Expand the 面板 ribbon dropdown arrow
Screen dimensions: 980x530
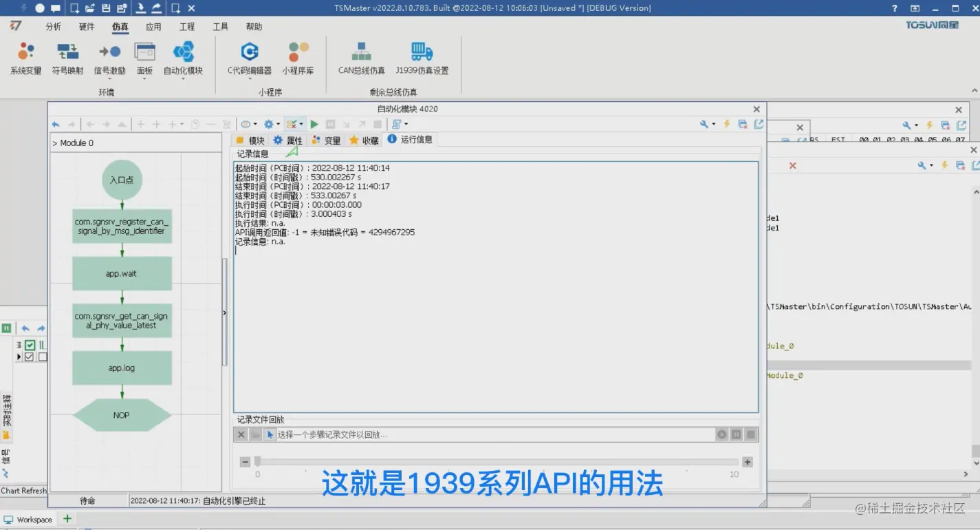144,78
